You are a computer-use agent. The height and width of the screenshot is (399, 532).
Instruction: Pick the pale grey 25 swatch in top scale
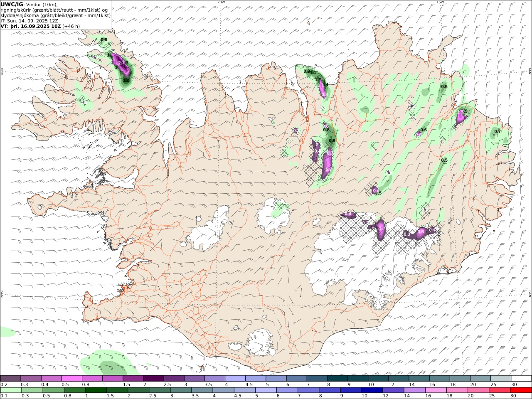click(501, 378)
